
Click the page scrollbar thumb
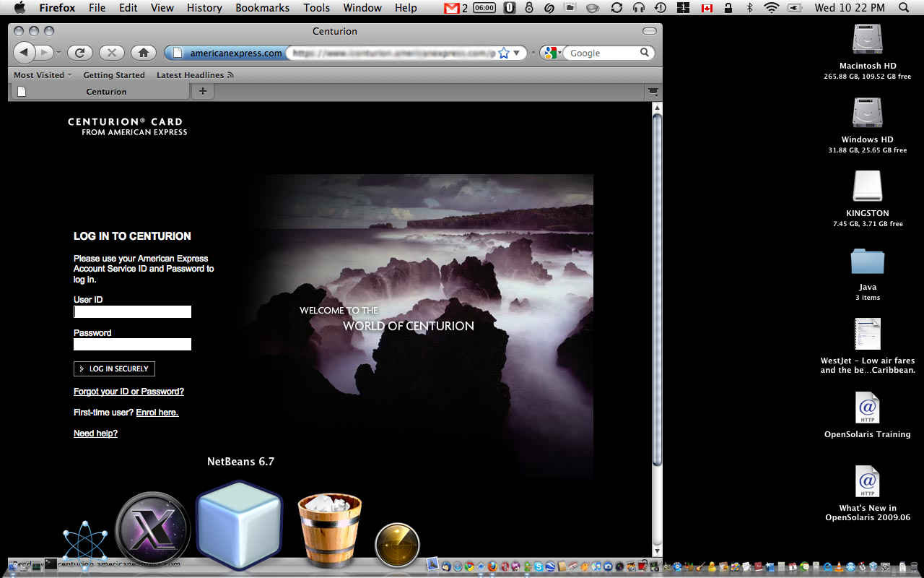tap(657, 289)
